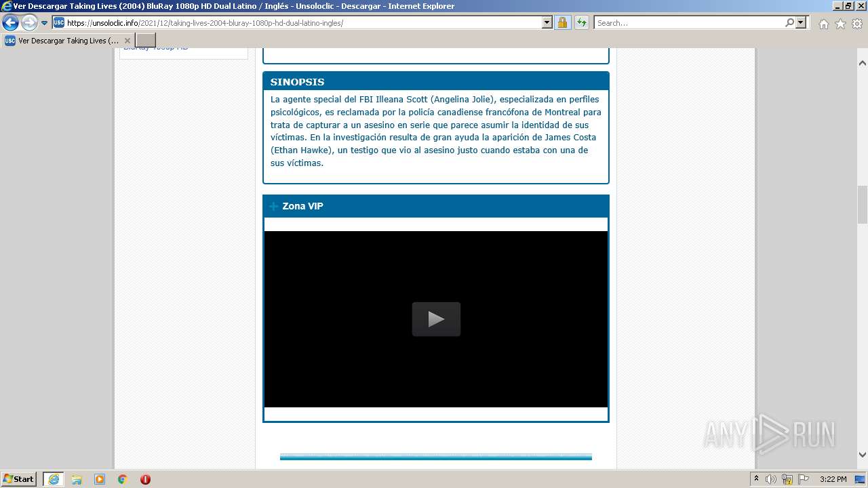Launch Google Chrome from taskbar
This screenshot has height=488, width=868.
pos(123,479)
